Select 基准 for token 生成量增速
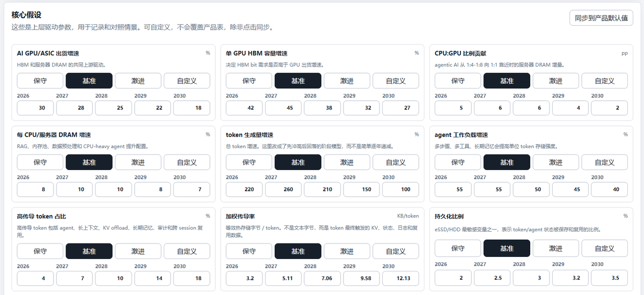This screenshot has height=295, width=644. point(298,162)
